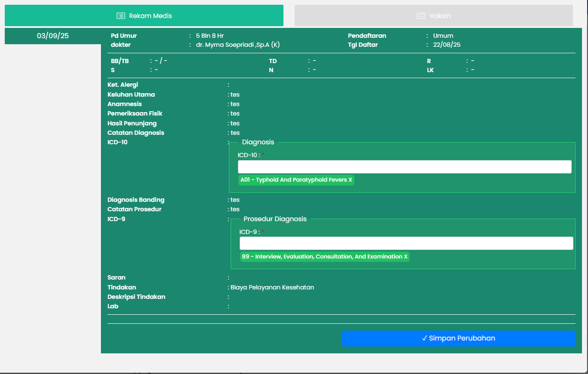The image size is (588, 374).
Task: Click the doctor name dr. Myrna Soepriadi
Action: coord(238,45)
